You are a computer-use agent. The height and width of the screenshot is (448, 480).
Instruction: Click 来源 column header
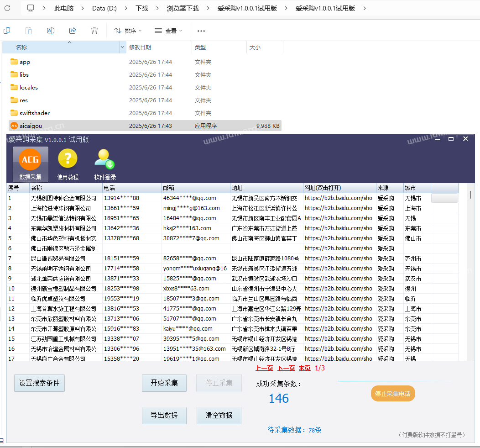pos(390,188)
